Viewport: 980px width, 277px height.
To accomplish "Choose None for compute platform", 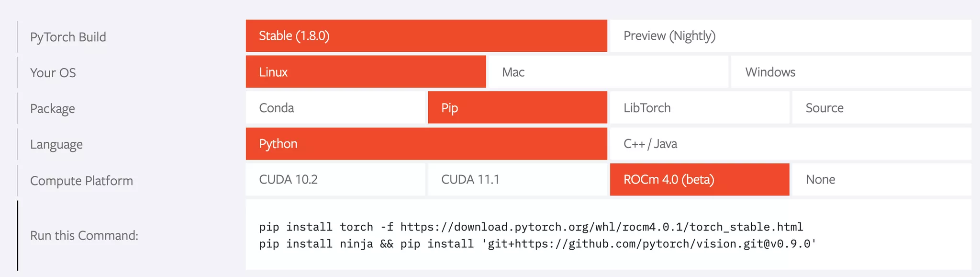I will click(x=882, y=180).
